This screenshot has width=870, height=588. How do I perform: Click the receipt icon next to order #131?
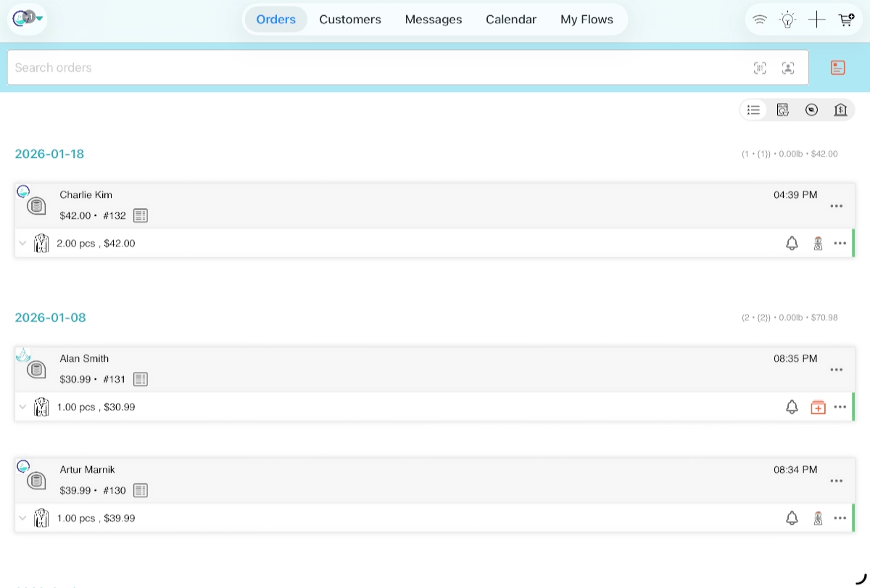(140, 379)
